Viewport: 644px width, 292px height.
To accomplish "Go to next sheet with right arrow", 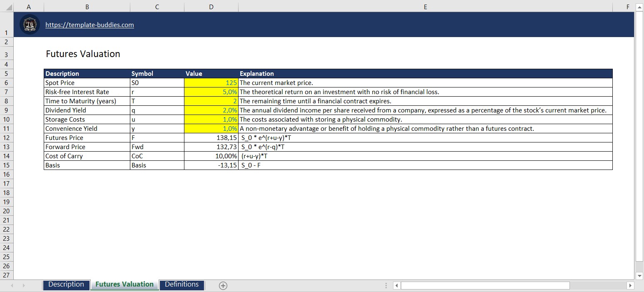I will [24, 286].
